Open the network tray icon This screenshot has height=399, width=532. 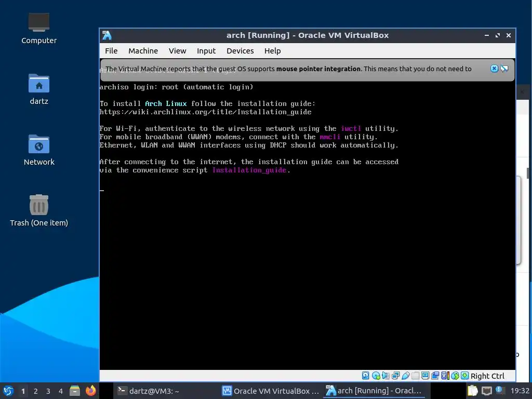[486, 391]
